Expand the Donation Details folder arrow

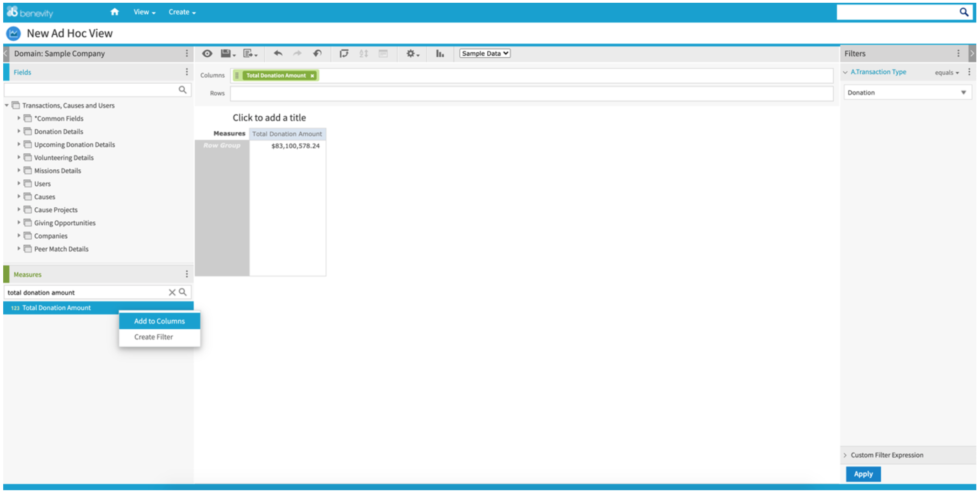coord(19,131)
